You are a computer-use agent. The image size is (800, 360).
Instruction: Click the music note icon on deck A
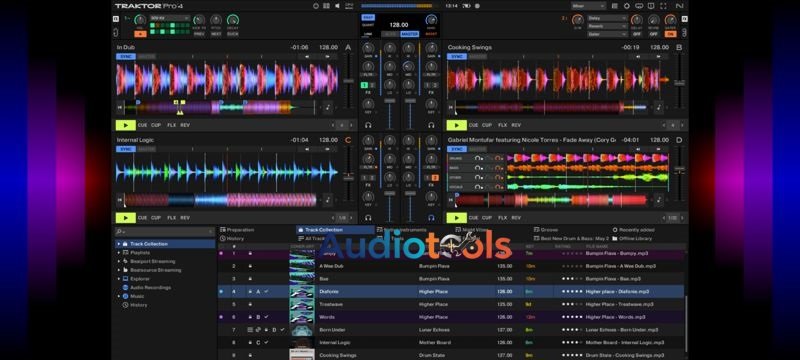(328, 108)
